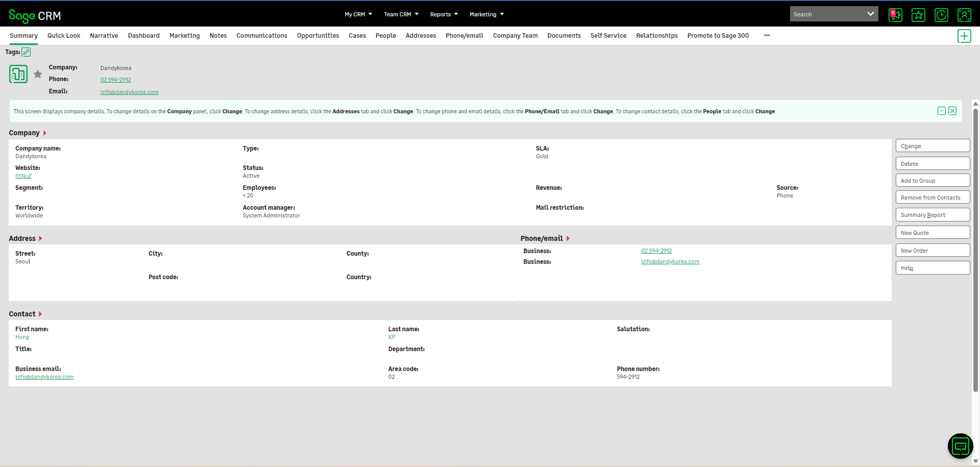Open the Self Service tab
The height and width of the screenshot is (467, 980).
click(x=608, y=36)
